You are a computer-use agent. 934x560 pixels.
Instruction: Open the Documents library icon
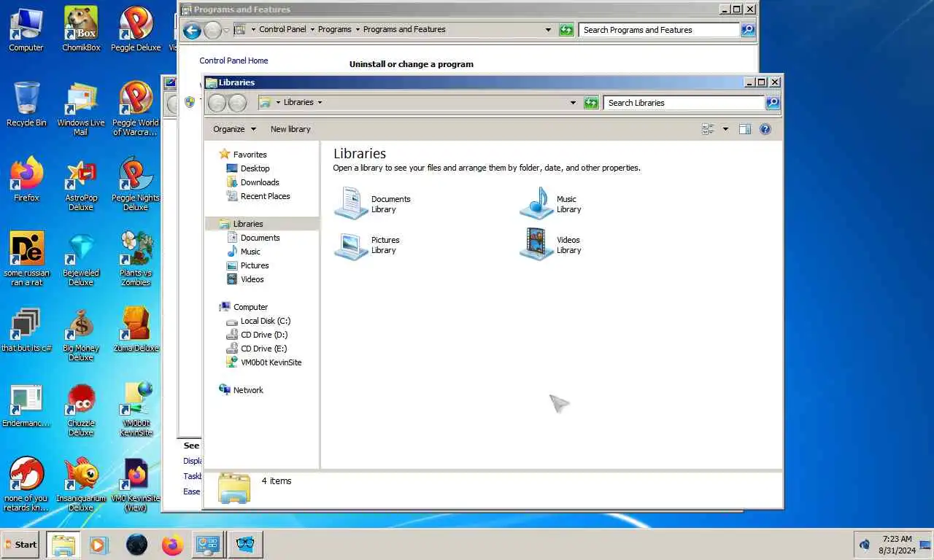[x=351, y=203]
